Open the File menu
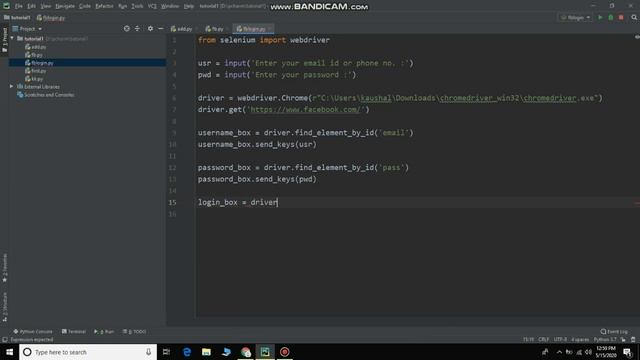This screenshot has width=640, height=360. [19, 6]
